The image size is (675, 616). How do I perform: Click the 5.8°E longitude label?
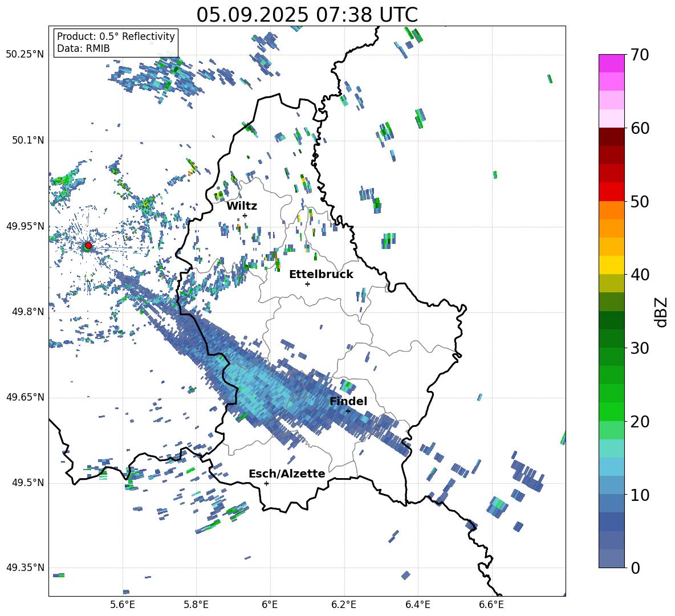tap(196, 605)
